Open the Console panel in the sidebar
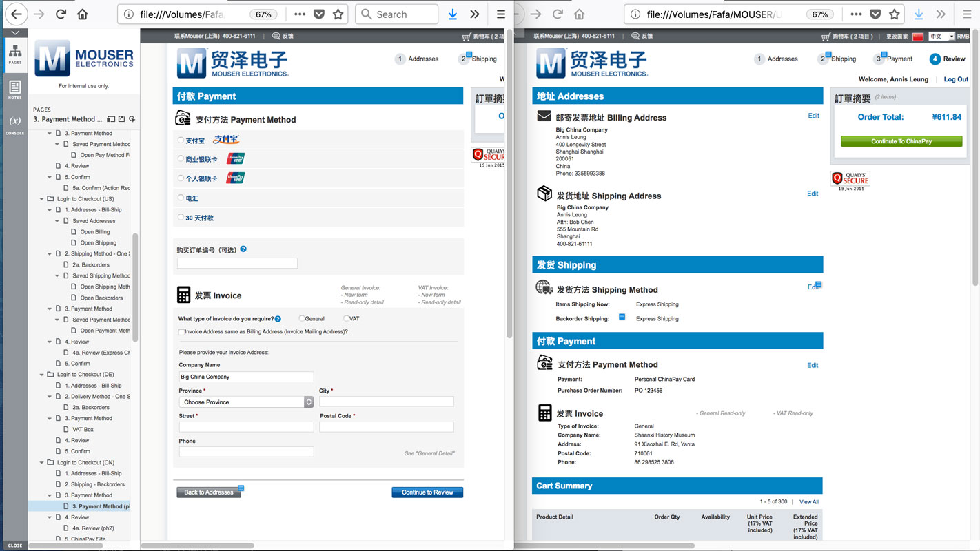980x551 pixels. click(x=14, y=123)
